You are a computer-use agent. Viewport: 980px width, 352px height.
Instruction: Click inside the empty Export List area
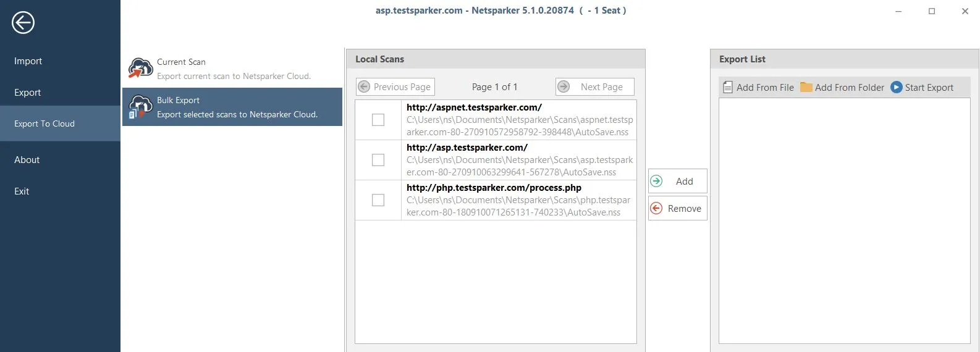coord(845,220)
